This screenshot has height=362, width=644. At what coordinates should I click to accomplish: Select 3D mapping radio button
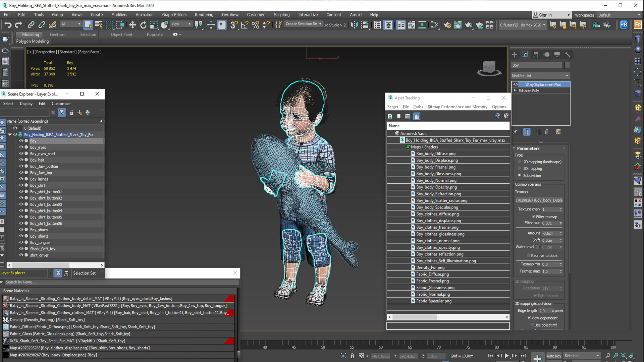coord(520,169)
